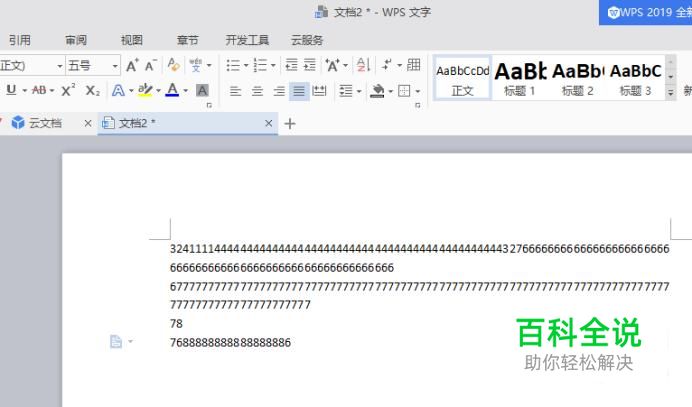692x407 pixels.
Task: Apply borders to paragraph
Action: [x=404, y=91]
